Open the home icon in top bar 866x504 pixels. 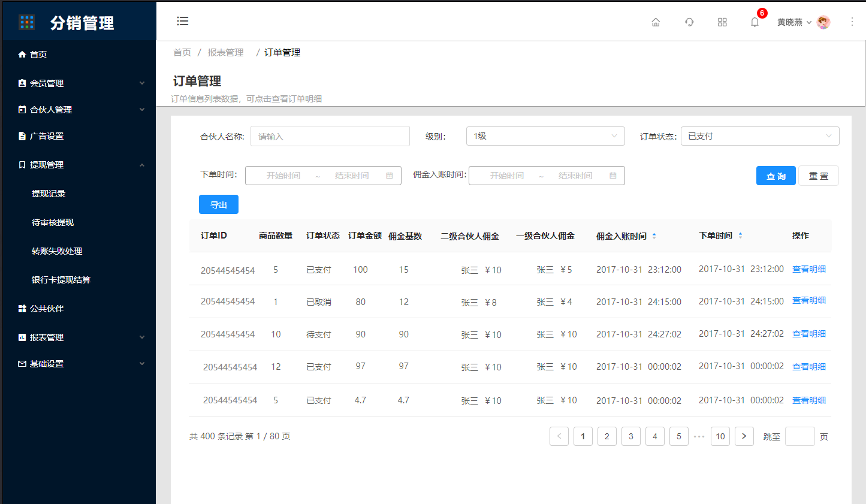coord(656,22)
